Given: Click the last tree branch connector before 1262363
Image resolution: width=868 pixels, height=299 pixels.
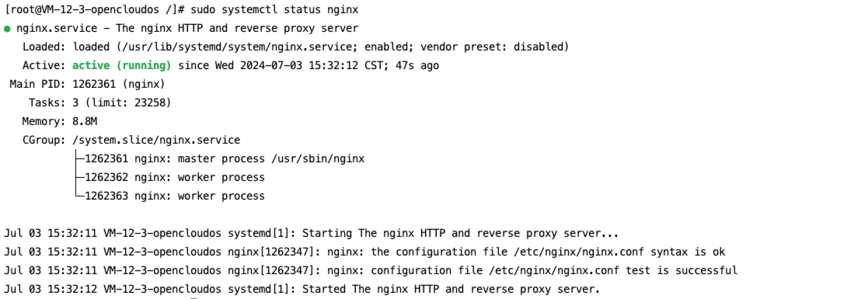Looking at the screenshot, I should (x=79, y=195).
